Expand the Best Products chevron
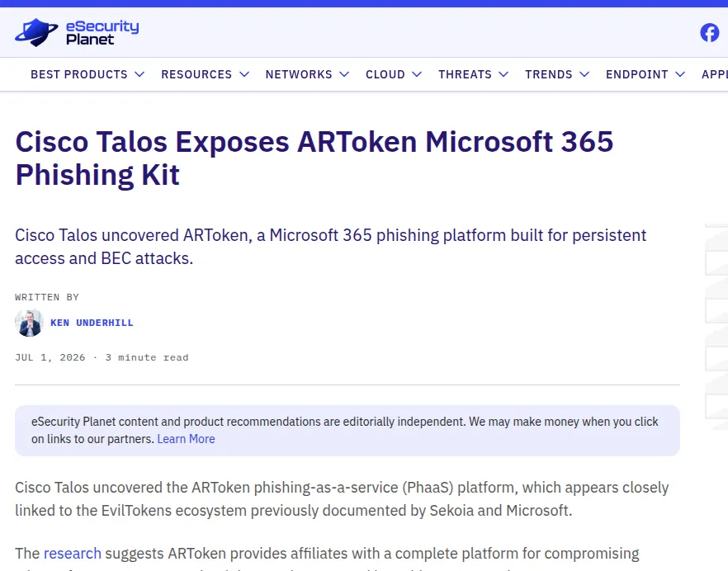 click(x=139, y=74)
